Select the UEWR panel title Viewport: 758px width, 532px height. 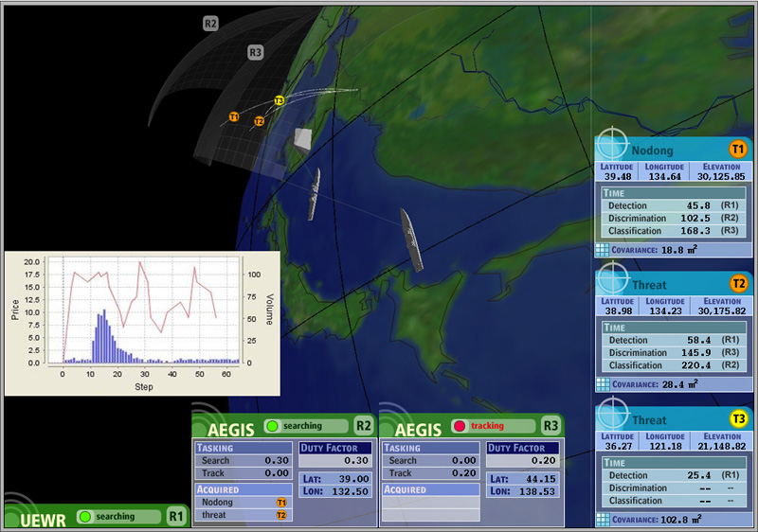pos(43,520)
